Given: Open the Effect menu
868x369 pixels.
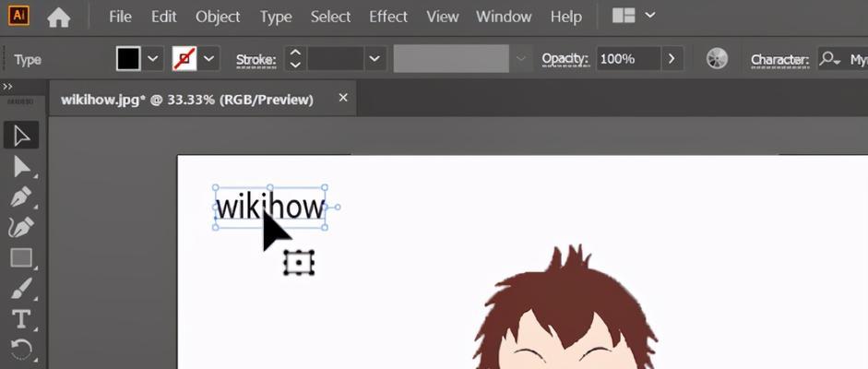Looking at the screenshot, I should pyautogui.click(x=388, y=18).
